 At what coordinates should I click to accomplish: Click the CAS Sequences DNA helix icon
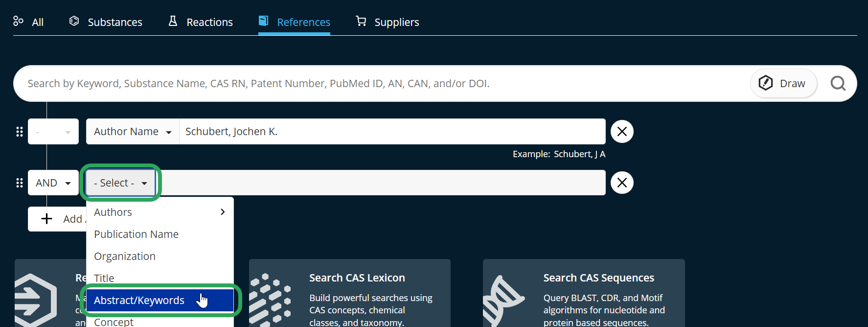[x=503, y=301]
